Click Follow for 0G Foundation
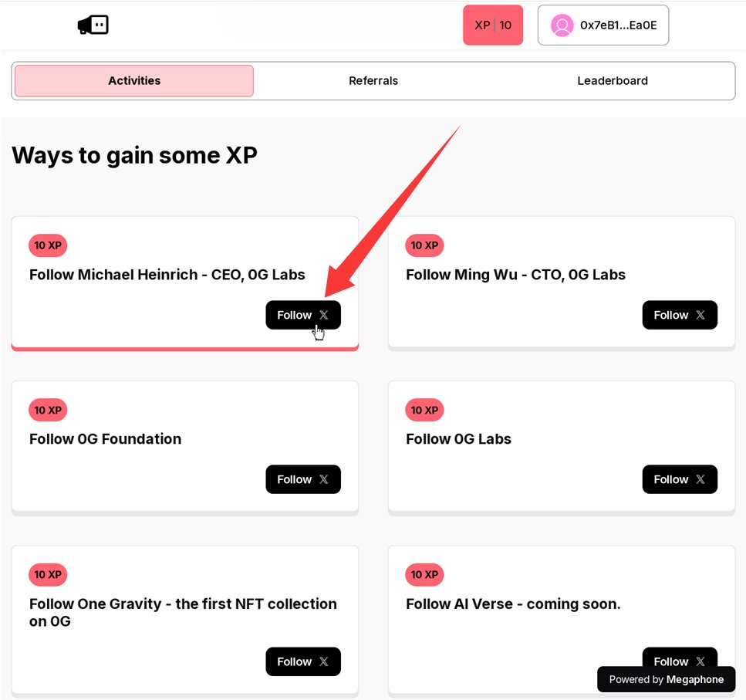746x700 pixels. click(x=303, y=479)
